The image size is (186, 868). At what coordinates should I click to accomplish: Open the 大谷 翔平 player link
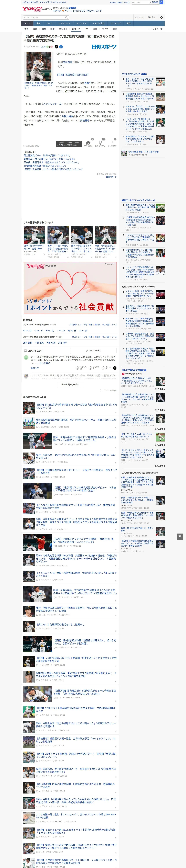[x=62, y=343]
